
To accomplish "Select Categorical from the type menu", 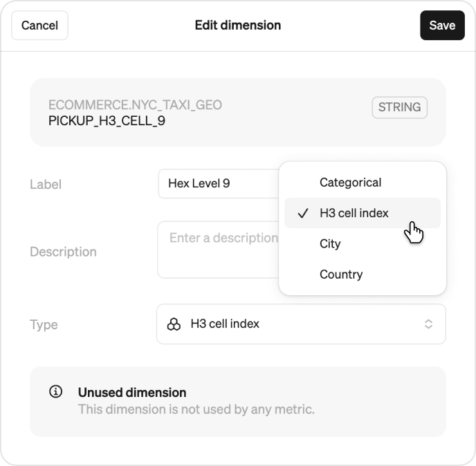I will click(x=362, y=183).
